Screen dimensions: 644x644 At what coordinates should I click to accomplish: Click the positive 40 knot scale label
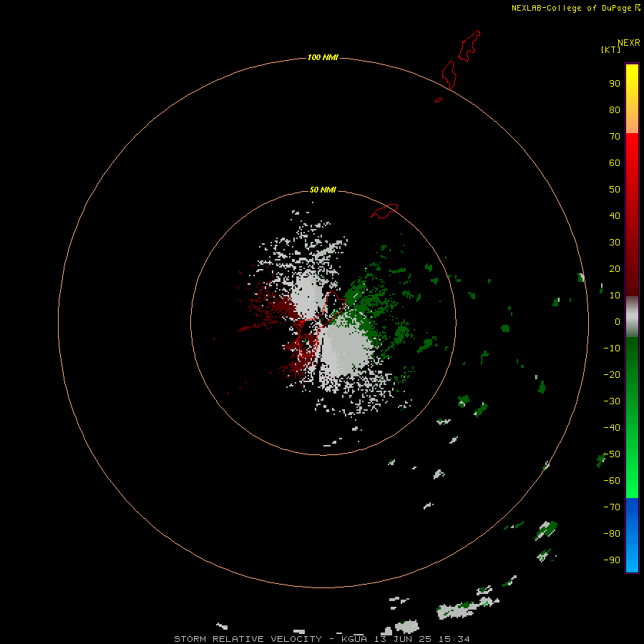tap(615, 215)
